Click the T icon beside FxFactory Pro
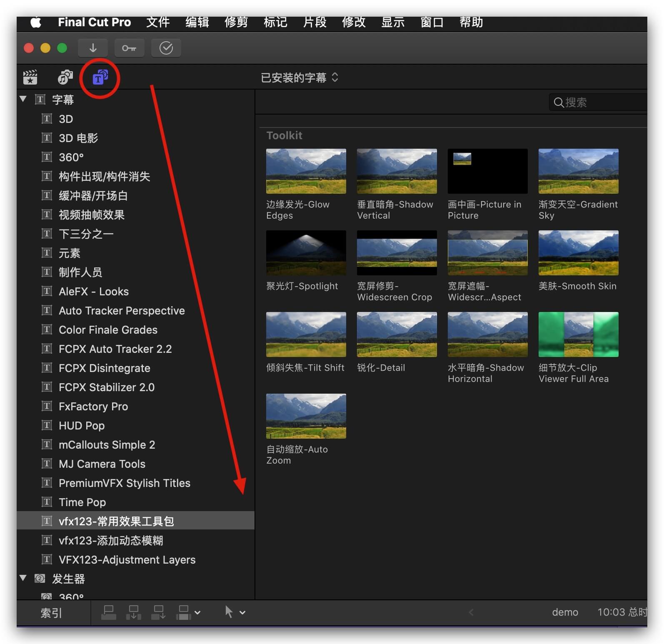Image resolution: width=664 pixels, height=644 pixels. [47, 406]
